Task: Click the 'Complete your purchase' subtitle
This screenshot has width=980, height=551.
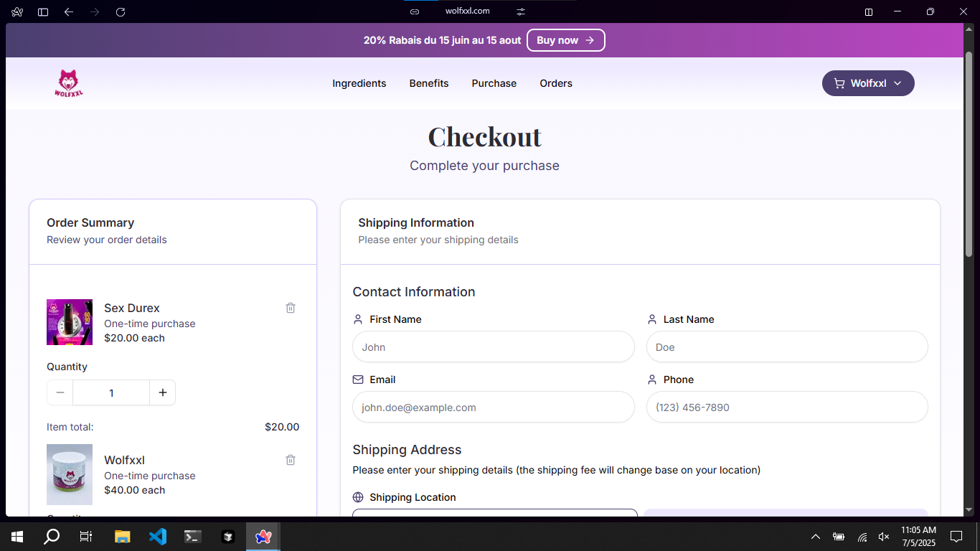Action: (485, 166)
